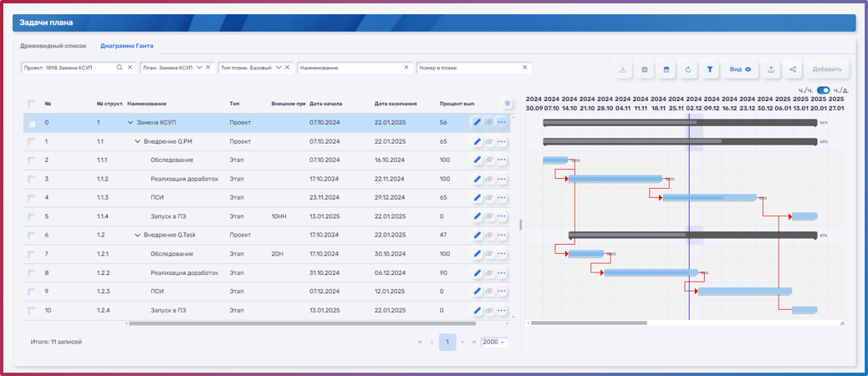This screenshot has width=868, height=376.
Task: Click the search magnifier in the Проект field
Action: pos(119,68)
